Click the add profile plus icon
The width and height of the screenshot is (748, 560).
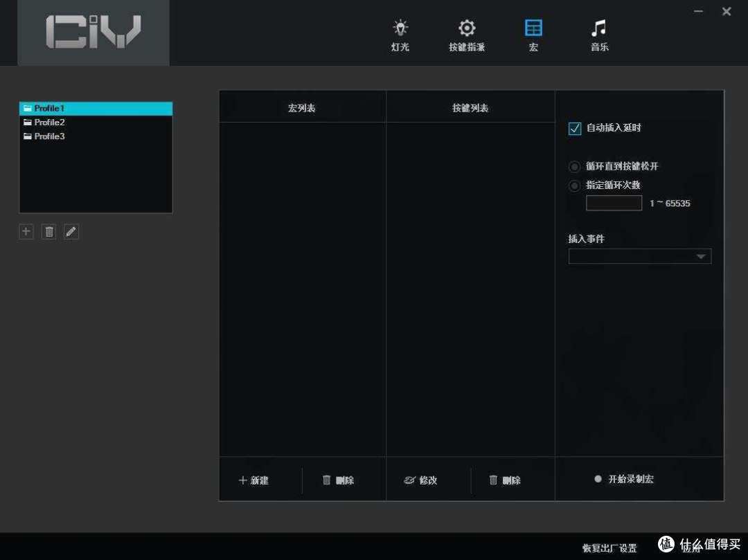pos(26,231)
